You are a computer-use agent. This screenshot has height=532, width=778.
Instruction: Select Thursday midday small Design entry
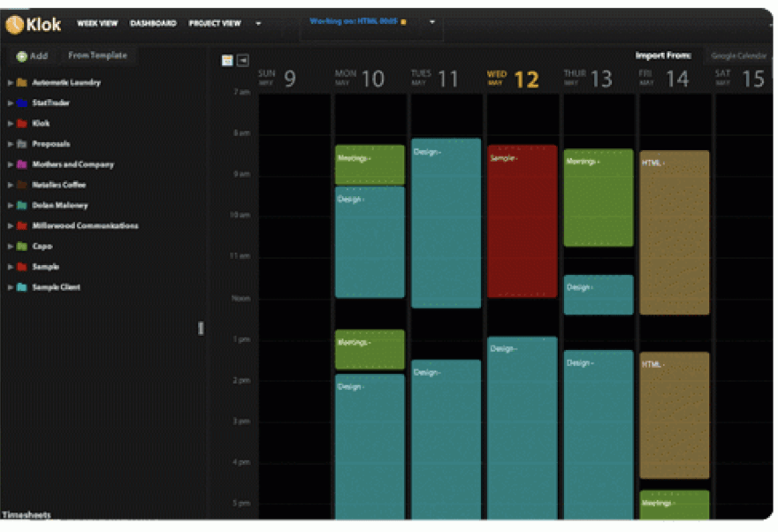pos(599,294)
